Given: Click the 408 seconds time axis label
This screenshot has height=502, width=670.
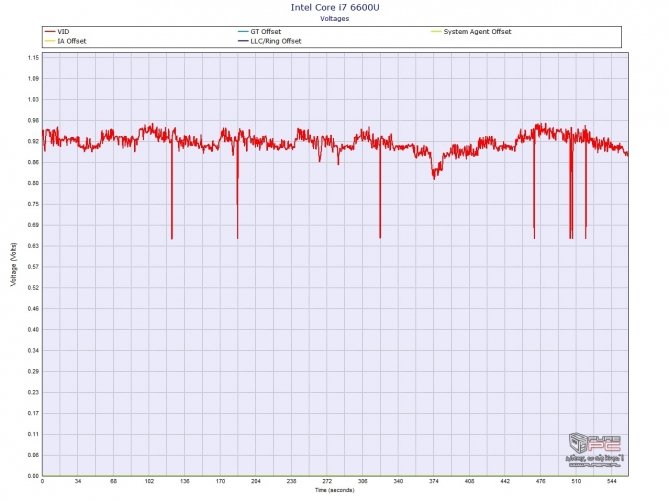Looking at the screenshot, I should coord(469,481).
